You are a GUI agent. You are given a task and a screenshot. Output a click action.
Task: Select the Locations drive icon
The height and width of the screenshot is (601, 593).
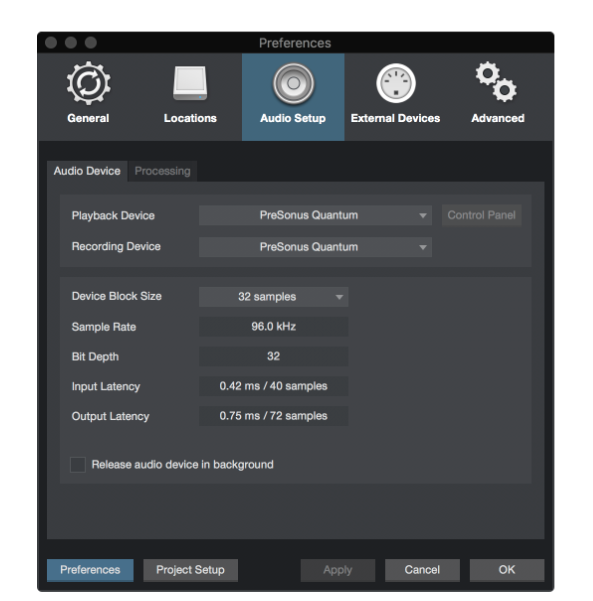point(190,83)
